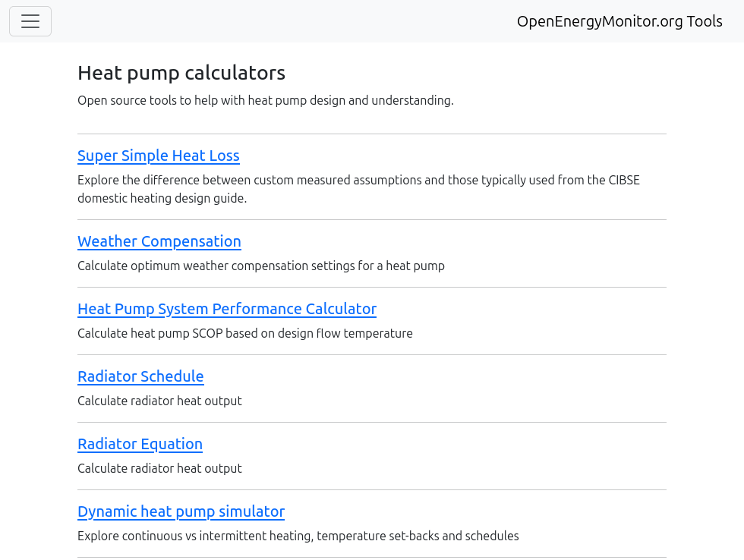The height and width of the screenshot is (560, 744).
Task: Click the word CIBSE in the description
Action: pos(624,180)
